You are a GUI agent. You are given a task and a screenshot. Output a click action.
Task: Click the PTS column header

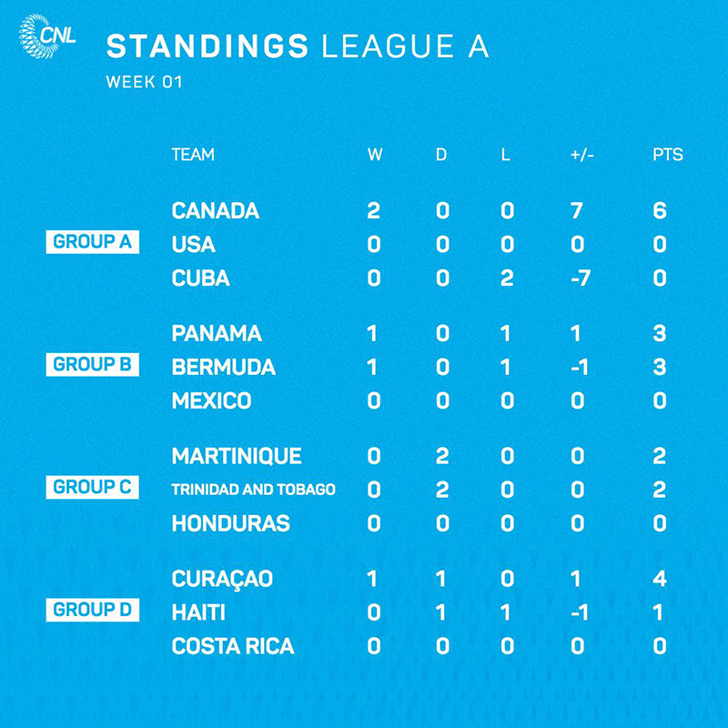668,155
